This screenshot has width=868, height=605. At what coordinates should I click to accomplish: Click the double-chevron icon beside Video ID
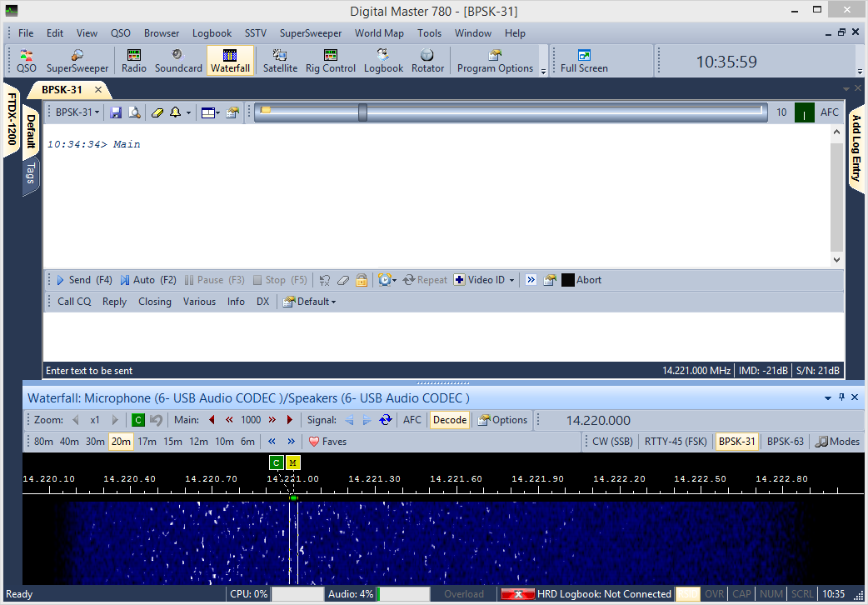click(531, 280)
